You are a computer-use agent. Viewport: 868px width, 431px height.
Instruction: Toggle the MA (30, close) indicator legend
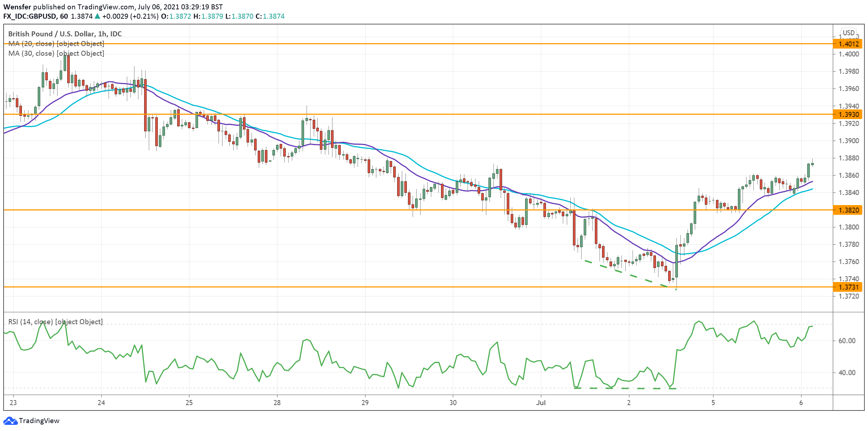(x=56, y=53)
